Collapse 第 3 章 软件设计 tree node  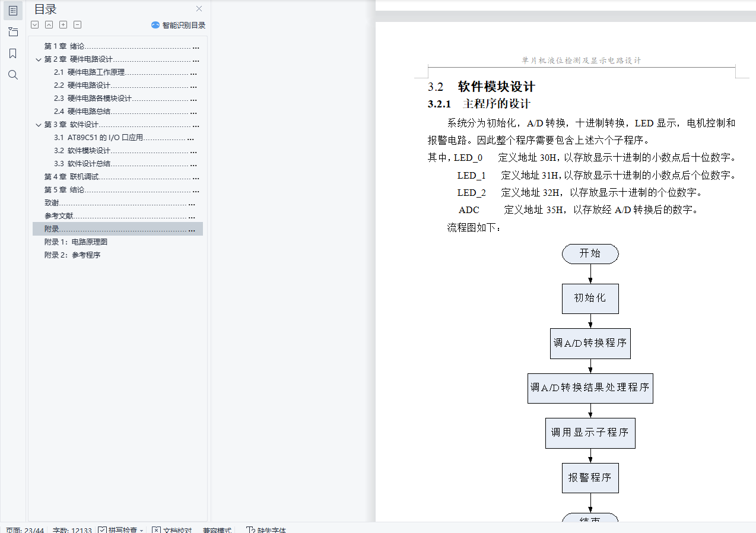coord(39,125)
